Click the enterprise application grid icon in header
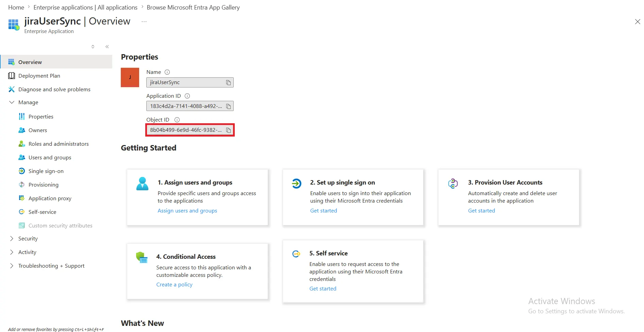This screenshot has width=644, height=332. (x=14, y=25)
